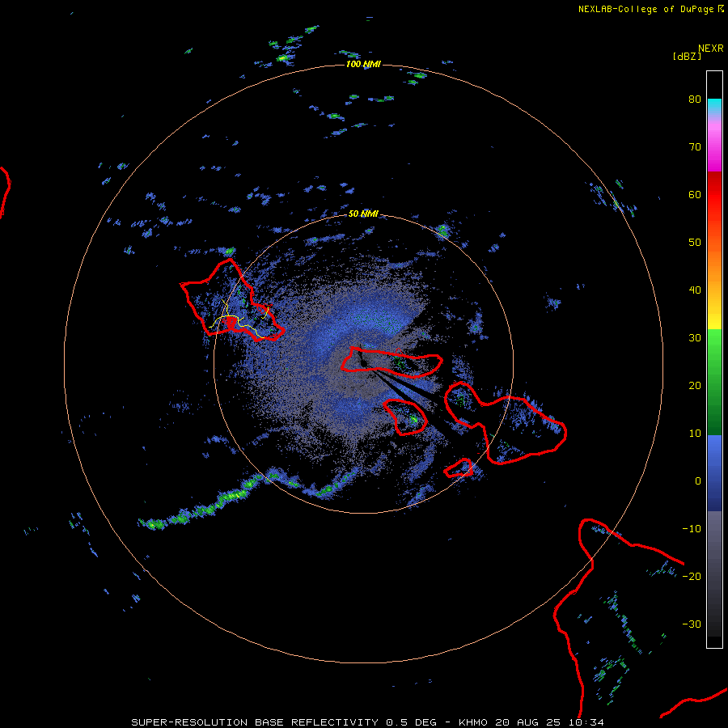This screenshot has height=728, width=728.
Task: Click the orange segment of the color bar
Action: pos(714,265)
